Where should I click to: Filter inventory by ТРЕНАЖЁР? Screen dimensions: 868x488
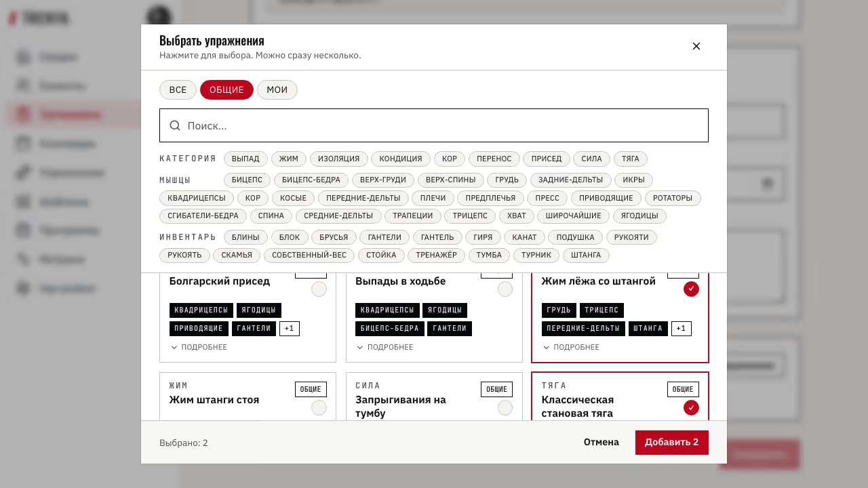[x=437, y=256]
